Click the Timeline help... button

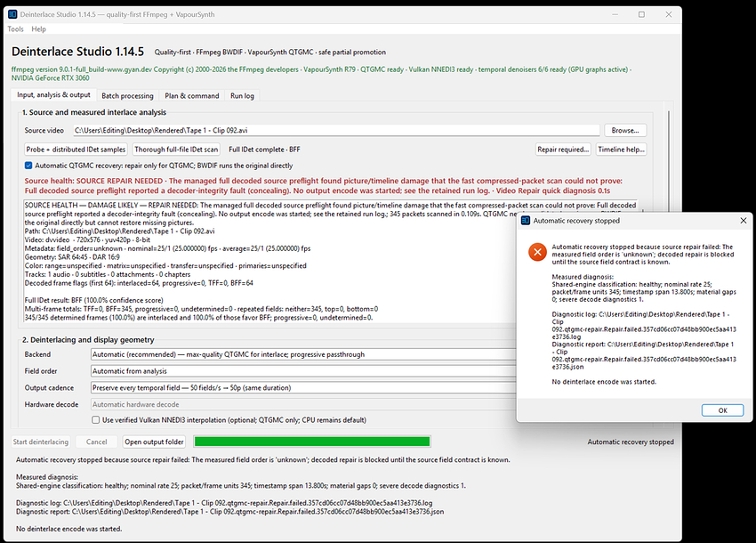click(621, 150)
